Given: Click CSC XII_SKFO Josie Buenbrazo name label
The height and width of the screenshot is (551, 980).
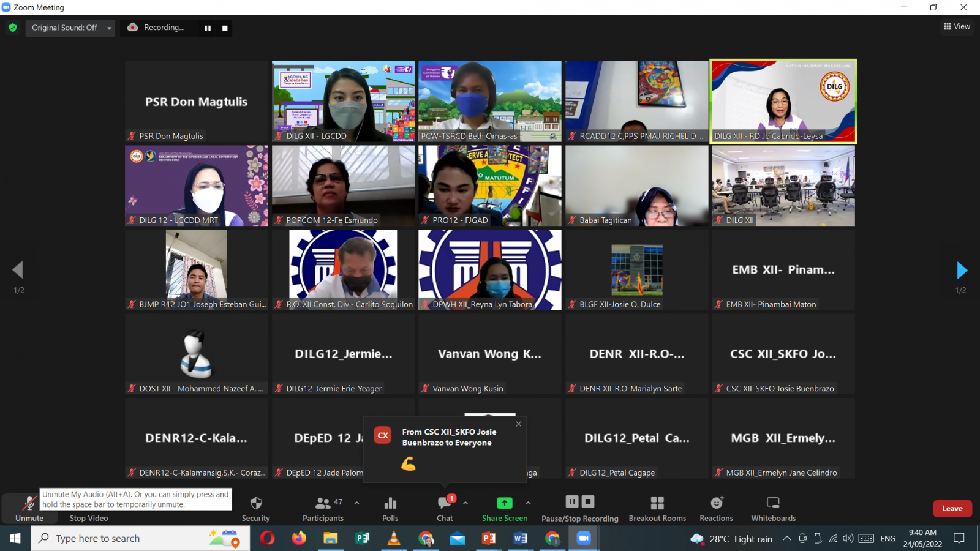Looking at the screenshot, I should (780, 388).
